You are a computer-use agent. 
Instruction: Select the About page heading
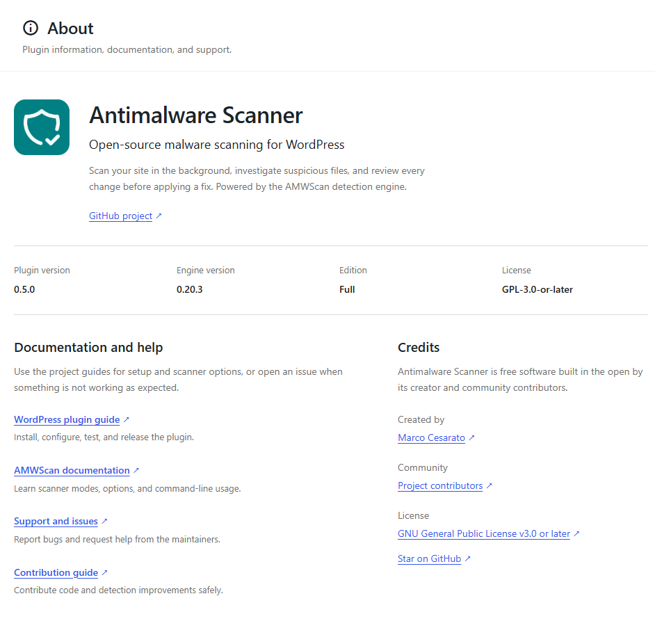coord(70,29)
